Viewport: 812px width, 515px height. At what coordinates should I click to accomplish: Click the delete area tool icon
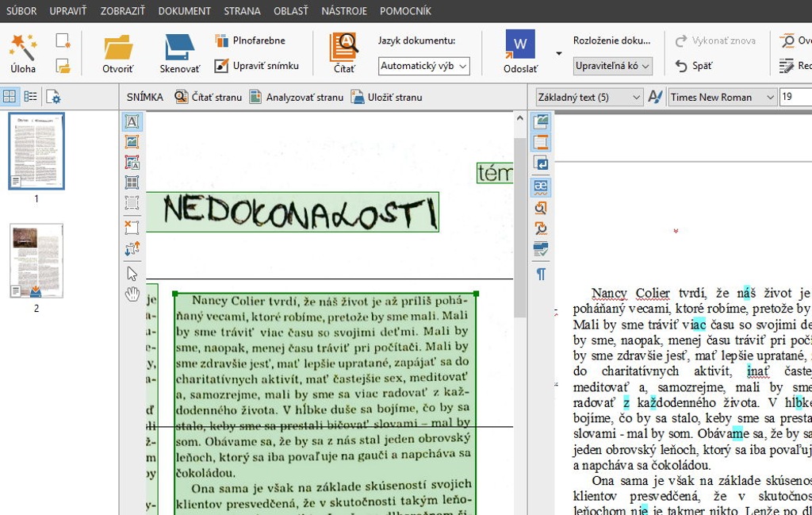point(132,227)
